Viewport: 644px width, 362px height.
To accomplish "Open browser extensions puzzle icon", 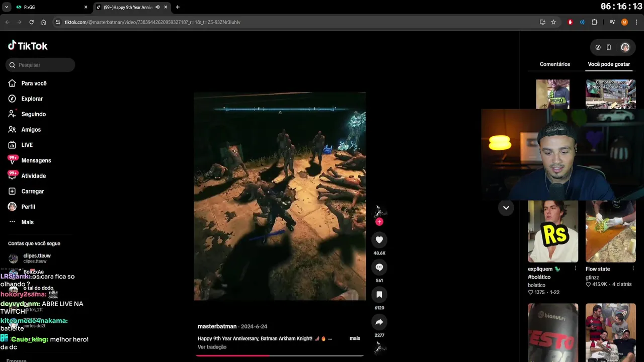I will (595, 22).
